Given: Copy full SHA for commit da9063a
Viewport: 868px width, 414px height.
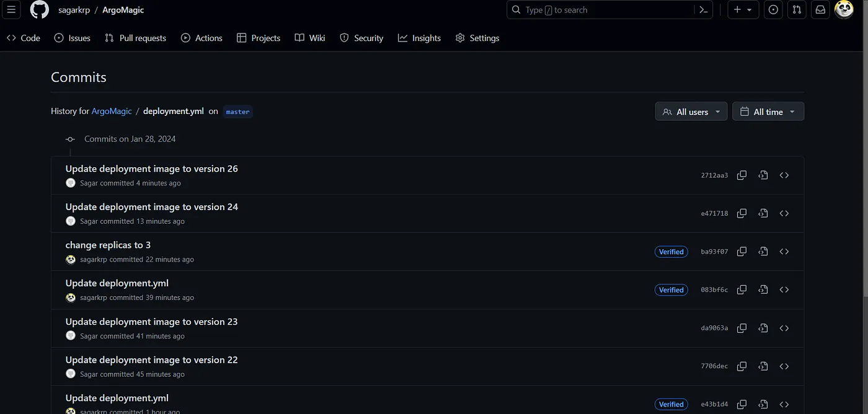Looking at the screenshot, I should coord(742,328).
